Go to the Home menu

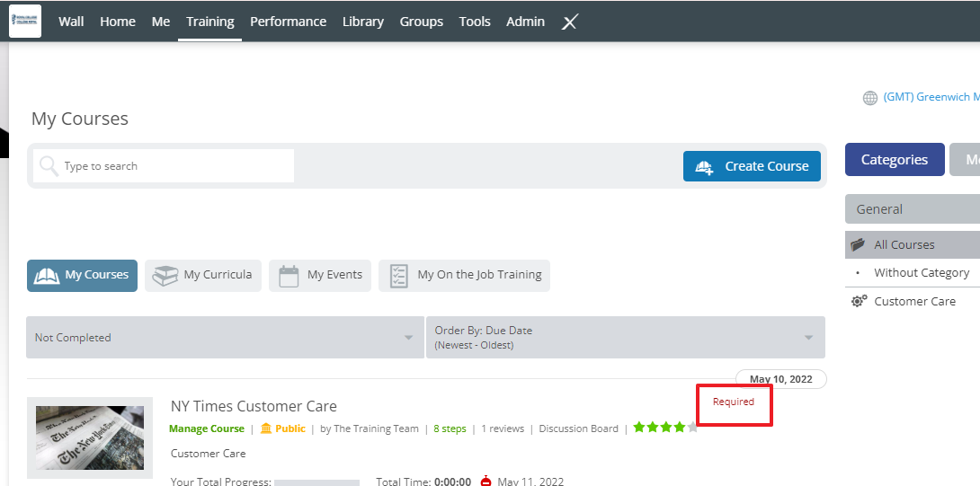(118, 22)
